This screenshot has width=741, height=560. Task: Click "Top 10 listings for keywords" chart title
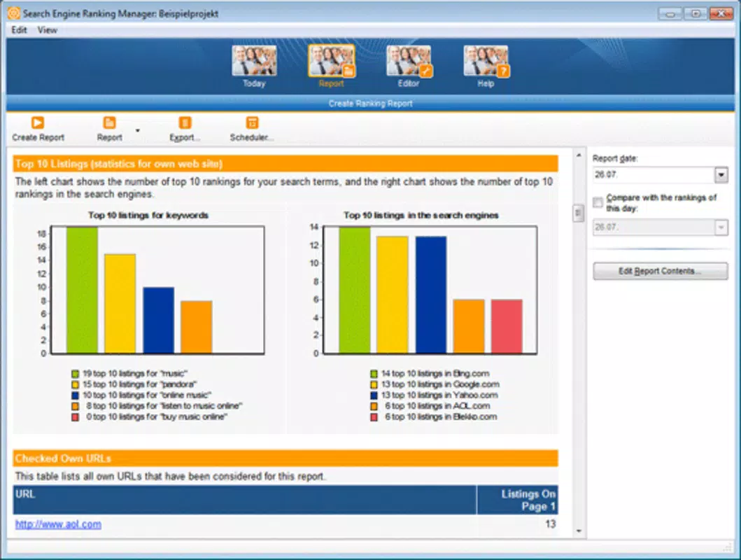[148, 216]
